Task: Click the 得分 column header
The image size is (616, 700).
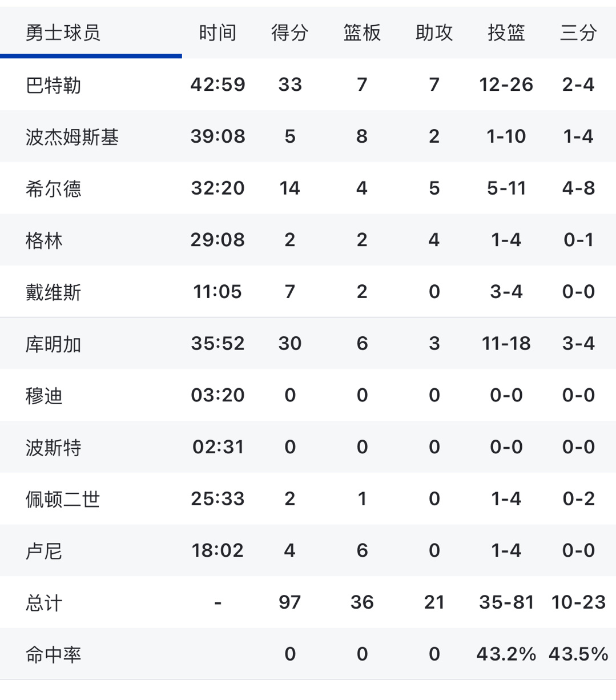Action: [289, 33]
